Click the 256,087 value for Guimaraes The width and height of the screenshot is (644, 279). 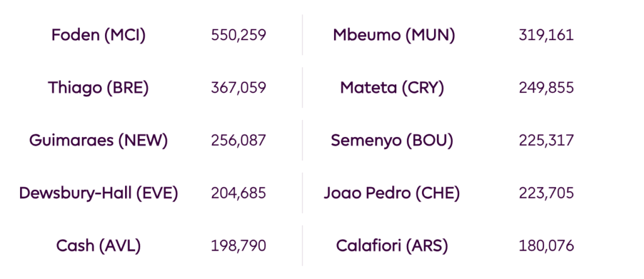238,141
